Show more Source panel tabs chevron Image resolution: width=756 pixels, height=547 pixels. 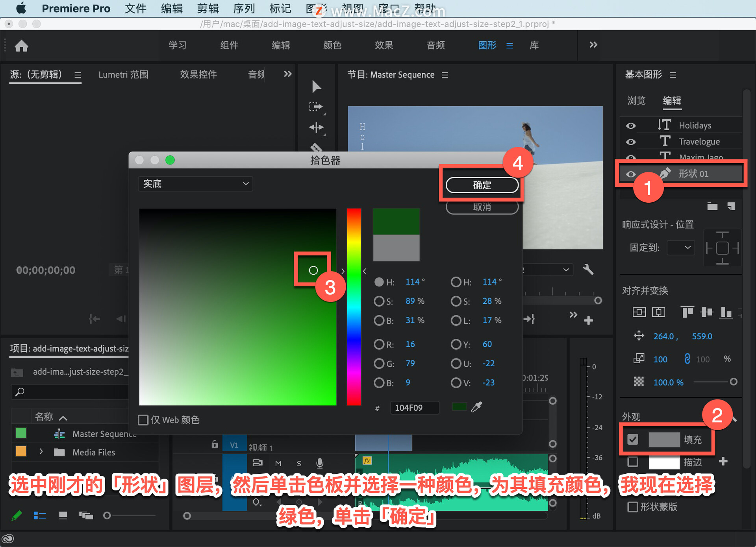288,74
